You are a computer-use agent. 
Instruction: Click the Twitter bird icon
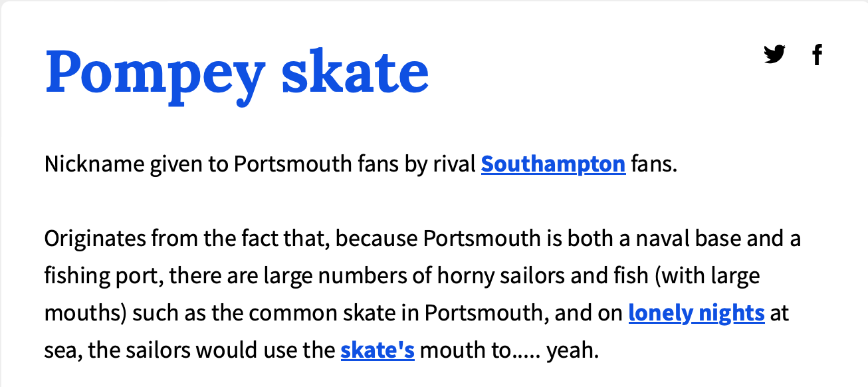774,54
